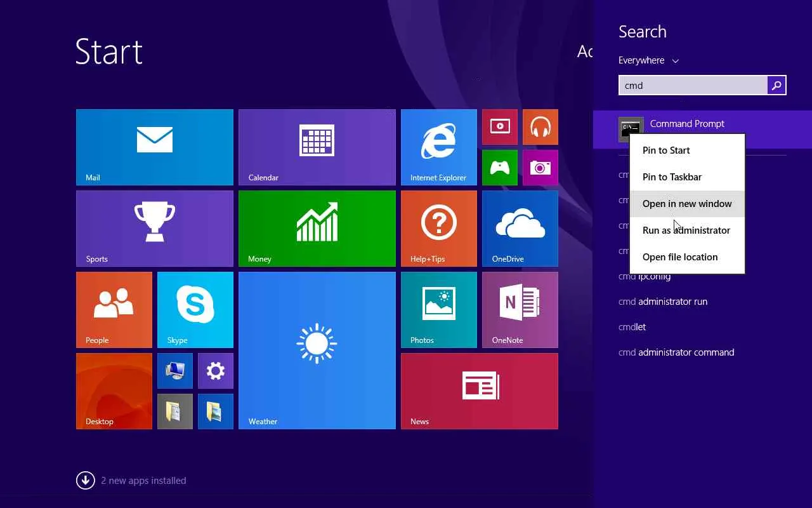Image resolution: width=812 pixels, height=508 pixels.
Task: Select Open in new window
Action: (687, 204)
